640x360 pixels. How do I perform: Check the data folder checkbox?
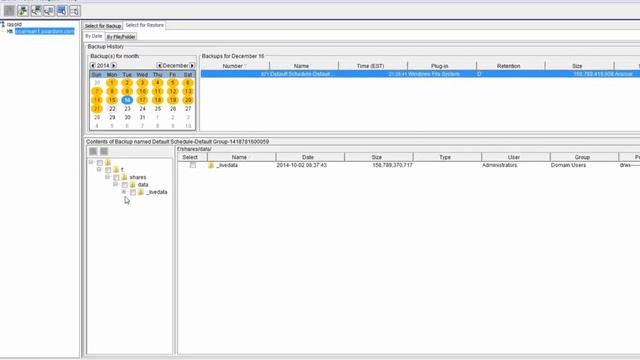[x=124, y=185]
